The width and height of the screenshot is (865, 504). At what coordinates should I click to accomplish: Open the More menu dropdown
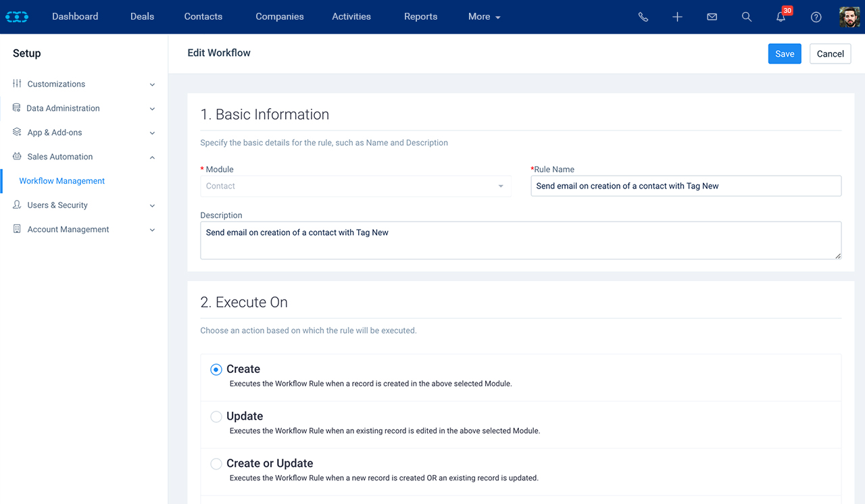(485, 17)
